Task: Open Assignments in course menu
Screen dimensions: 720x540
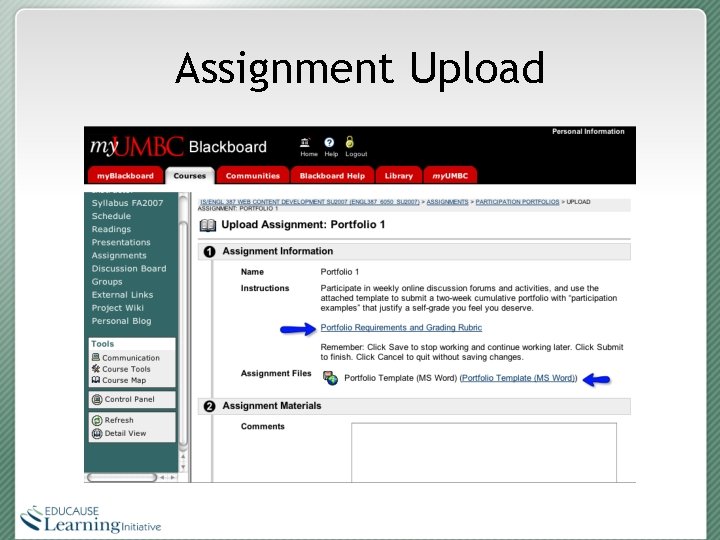Action: pyautogui.click(x=119, y=255)
